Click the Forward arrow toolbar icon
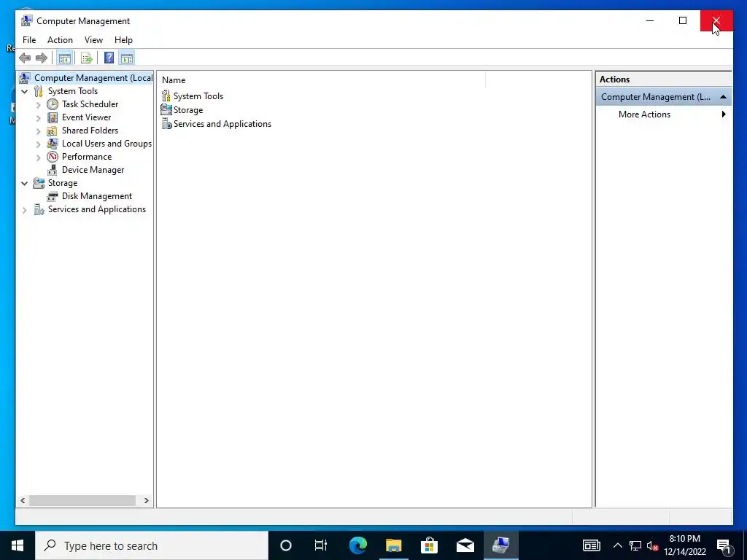Viewport: 747px width, 560px height. point(42,58)
